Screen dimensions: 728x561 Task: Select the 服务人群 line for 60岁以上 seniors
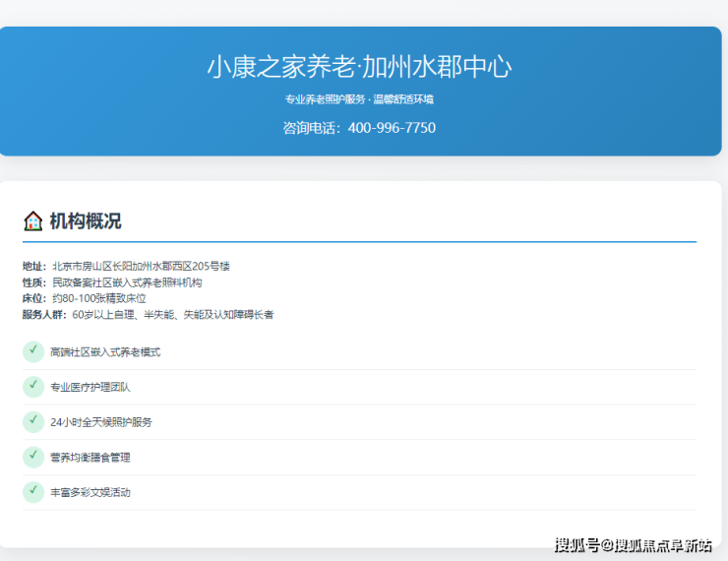click(148, 315)
